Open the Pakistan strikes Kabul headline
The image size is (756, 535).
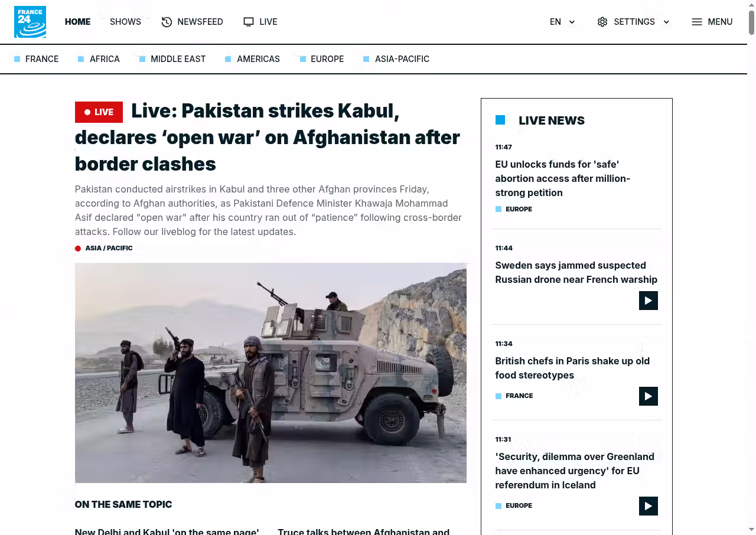click(267, 137)
